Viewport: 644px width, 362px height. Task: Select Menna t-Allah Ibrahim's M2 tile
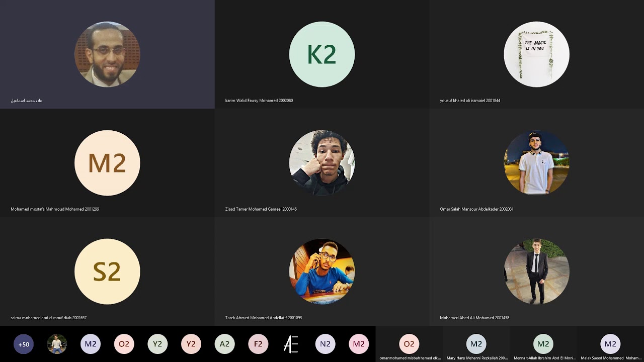[x=543, y=344]
